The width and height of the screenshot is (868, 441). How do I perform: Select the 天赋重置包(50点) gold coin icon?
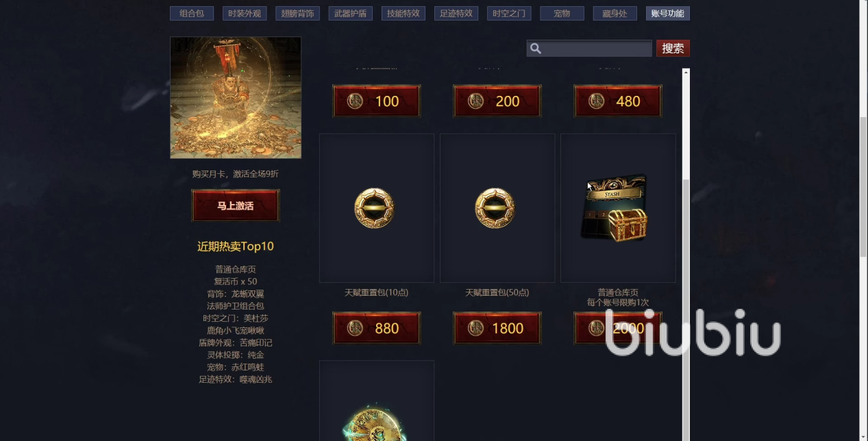pyautogui.click(x=495, y=208)
